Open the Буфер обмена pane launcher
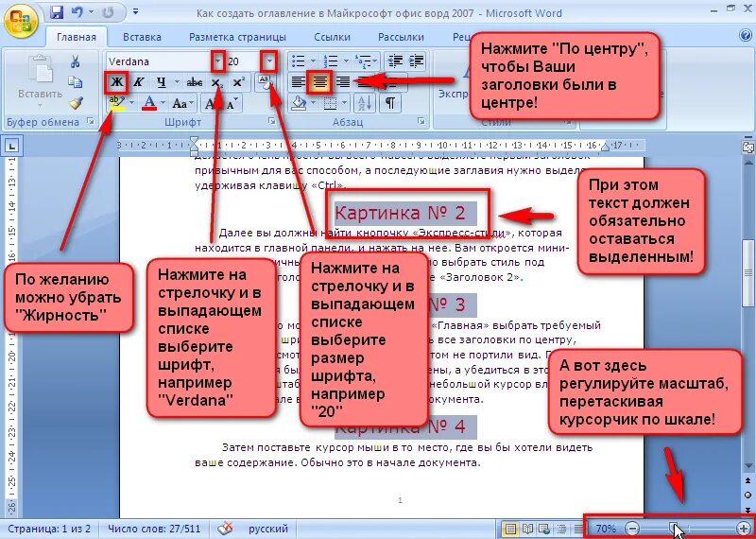756x539 pixels. coord(91,122)
